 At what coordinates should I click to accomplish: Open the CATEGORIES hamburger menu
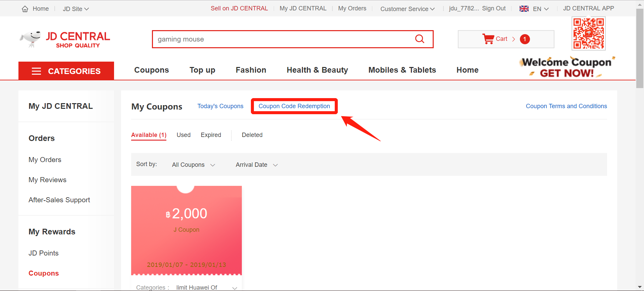[66, 71]
